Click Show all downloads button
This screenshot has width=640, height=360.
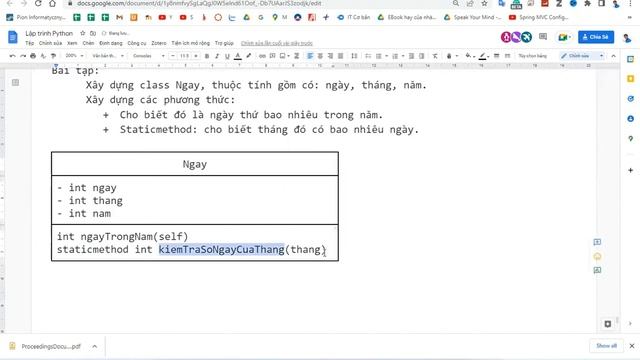606,346
